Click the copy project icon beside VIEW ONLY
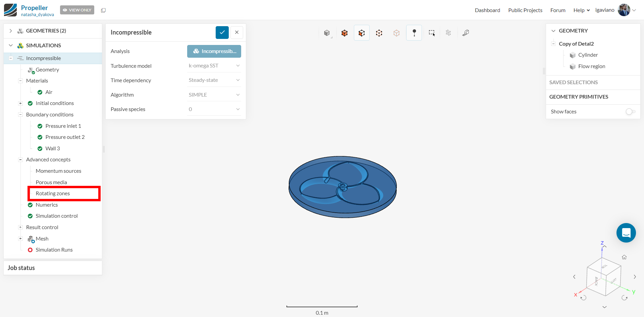Image resolution: width=644 pixels, height=317 pixels. click(103, 10)
